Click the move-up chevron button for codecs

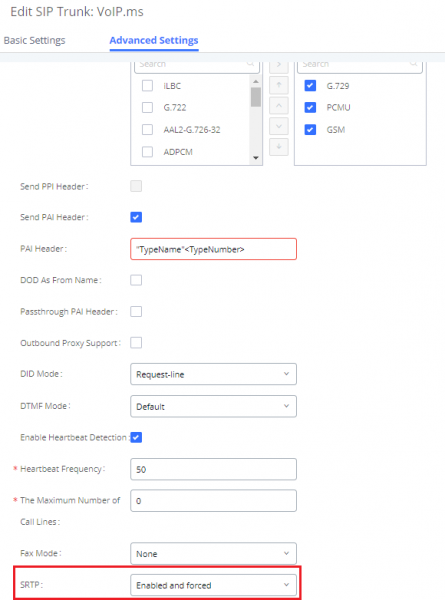click(x=279, y=105)
